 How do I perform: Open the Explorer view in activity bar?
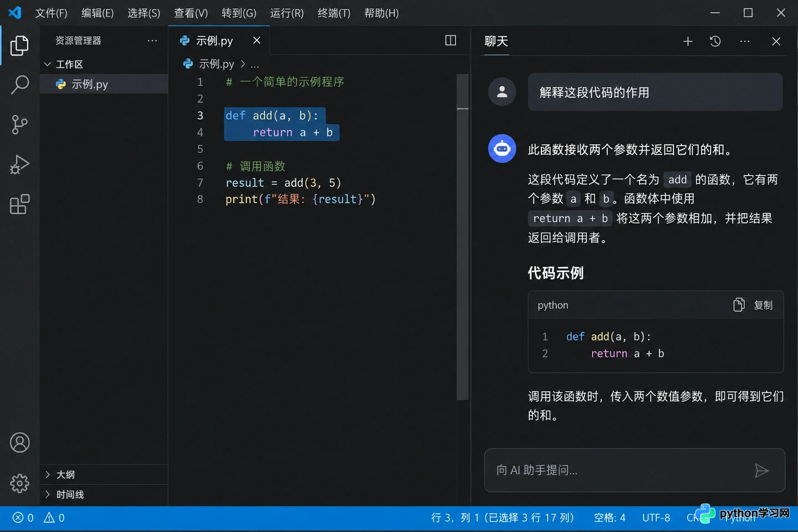[19, 45]
